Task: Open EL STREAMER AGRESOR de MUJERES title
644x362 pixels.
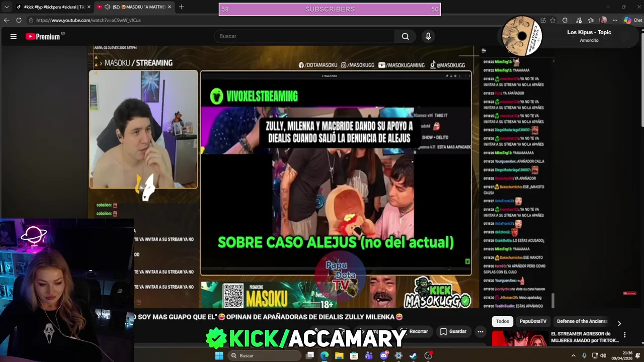Action: pos(585,337)
